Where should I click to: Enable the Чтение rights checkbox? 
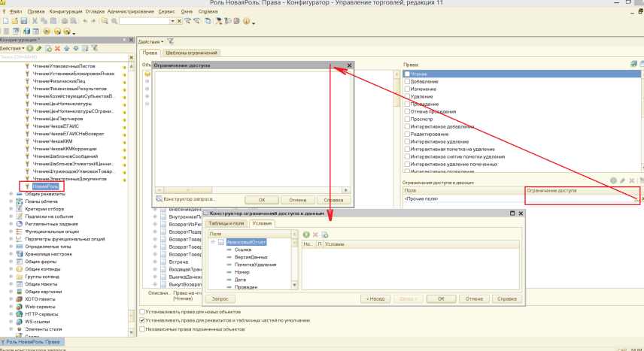[x=408, y=74]
